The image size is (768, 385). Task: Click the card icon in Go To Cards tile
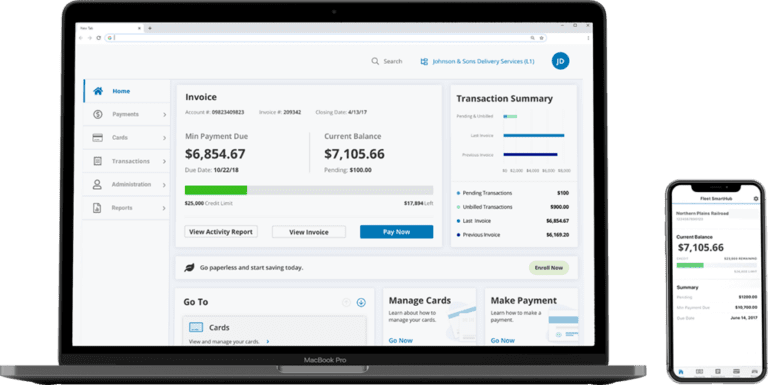tap(196, 327)
